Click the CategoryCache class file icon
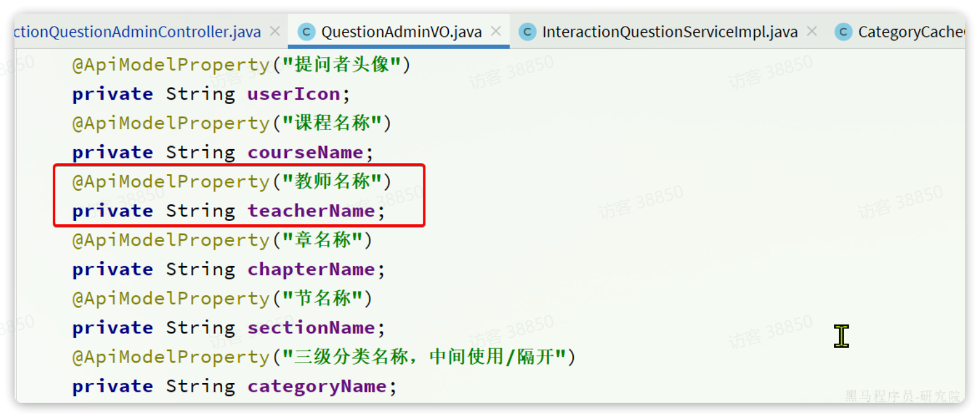The image size is (980, 414). coord(844,32)
